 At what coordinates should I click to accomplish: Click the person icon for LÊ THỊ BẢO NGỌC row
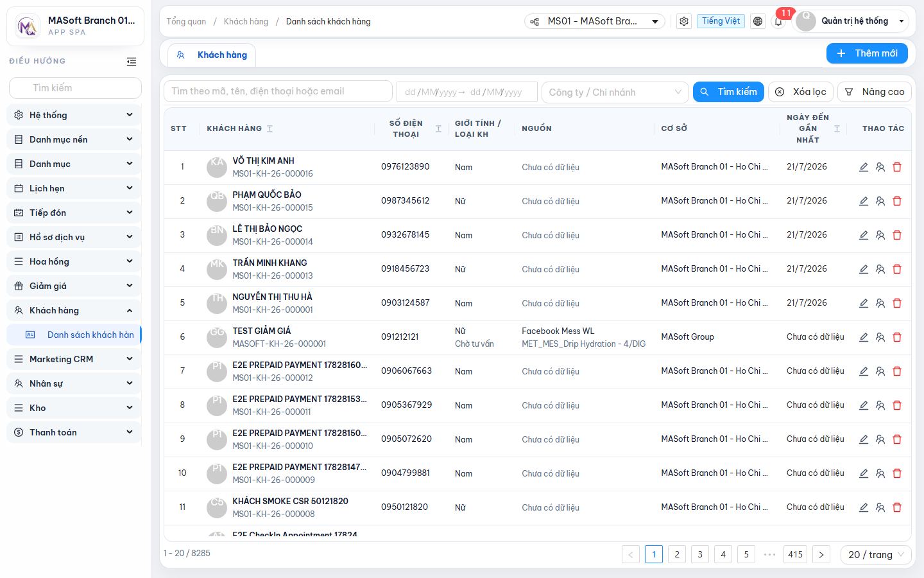point(880,235)
